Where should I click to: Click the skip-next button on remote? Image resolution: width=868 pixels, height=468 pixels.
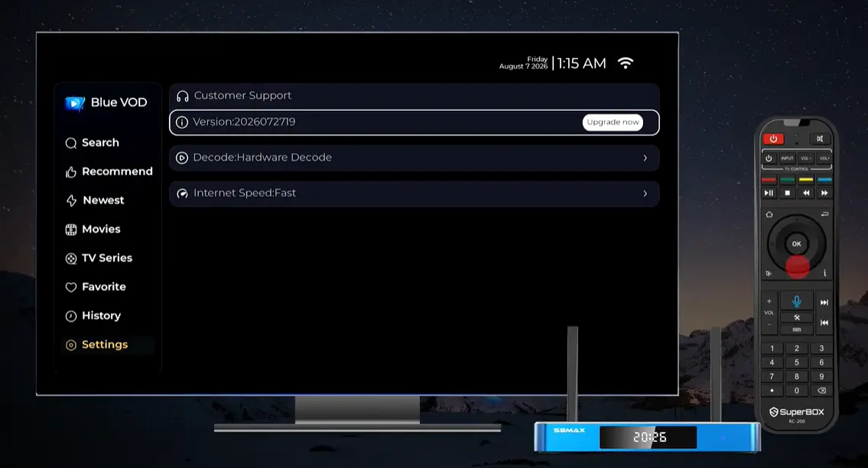click(824, 302)
